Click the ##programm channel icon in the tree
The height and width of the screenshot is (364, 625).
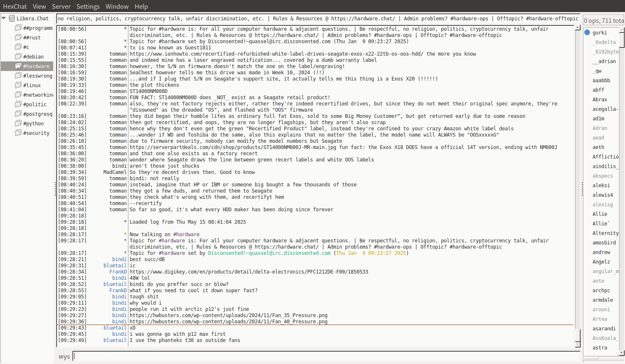(18, 28)
